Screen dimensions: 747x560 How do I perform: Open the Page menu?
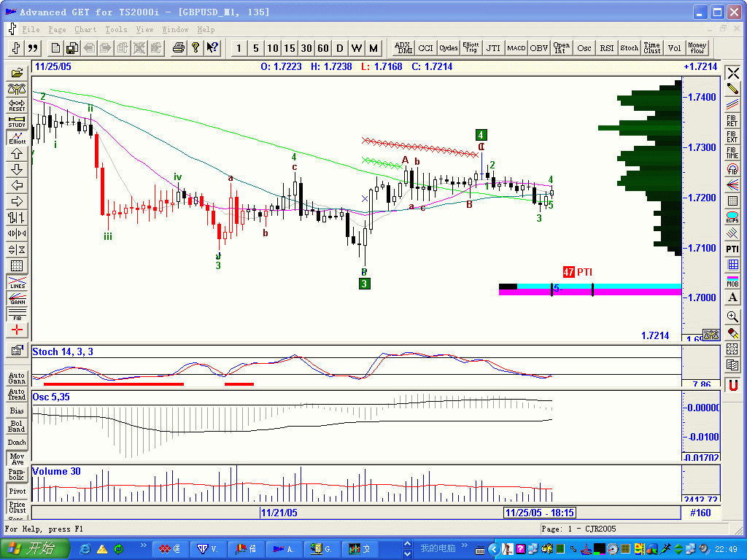point(57,29)
